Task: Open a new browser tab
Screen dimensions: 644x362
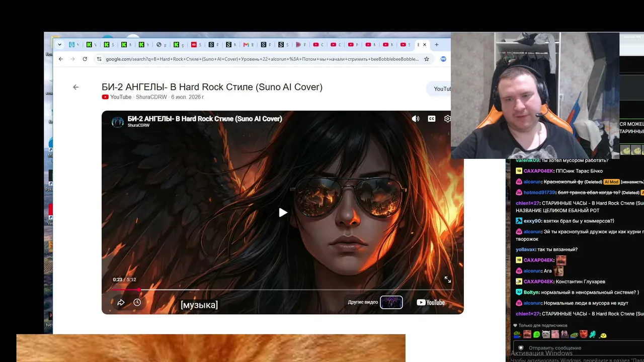Action: pyautogui.click(x=437, y=45)
